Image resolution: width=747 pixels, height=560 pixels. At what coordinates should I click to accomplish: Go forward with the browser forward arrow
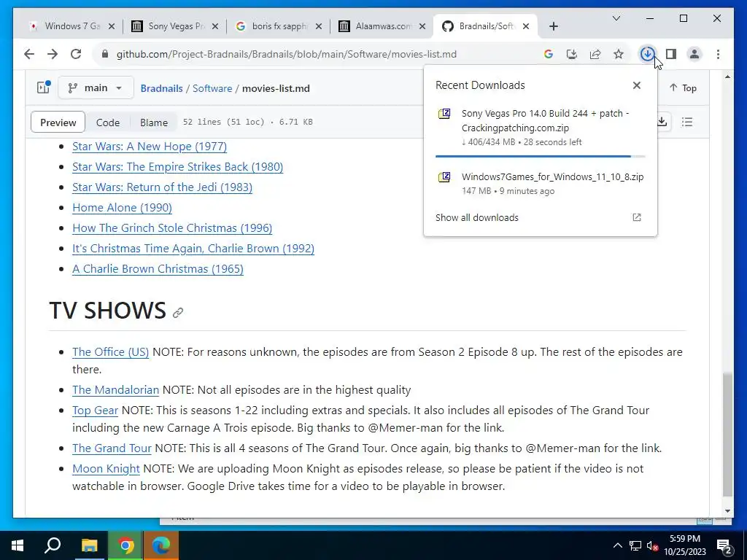(53, 54)
